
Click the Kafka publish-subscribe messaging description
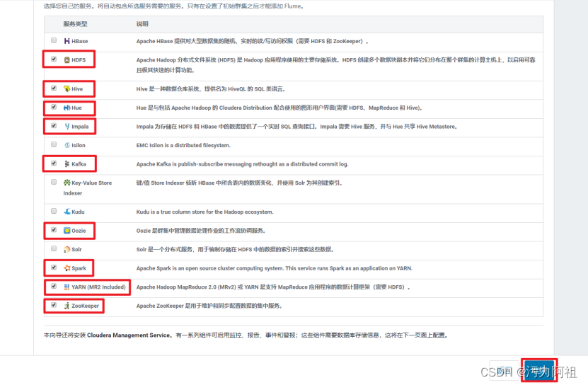[242, 164]
